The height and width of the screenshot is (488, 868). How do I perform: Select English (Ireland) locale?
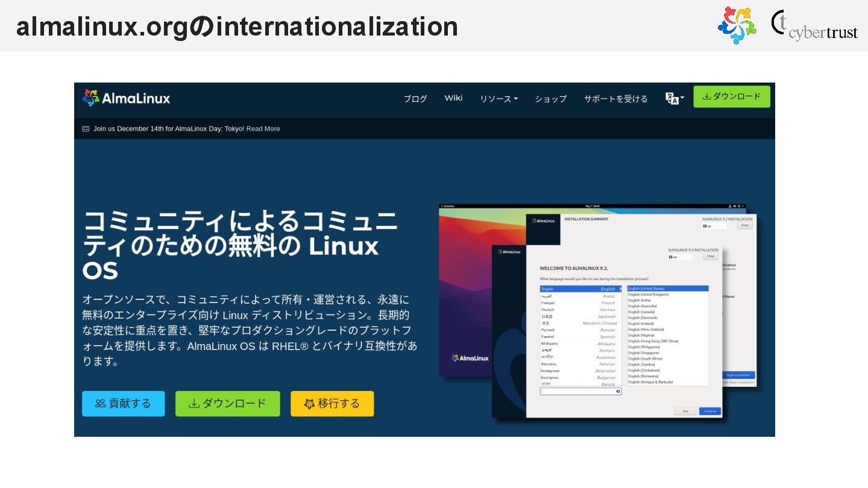click(668, 324)
